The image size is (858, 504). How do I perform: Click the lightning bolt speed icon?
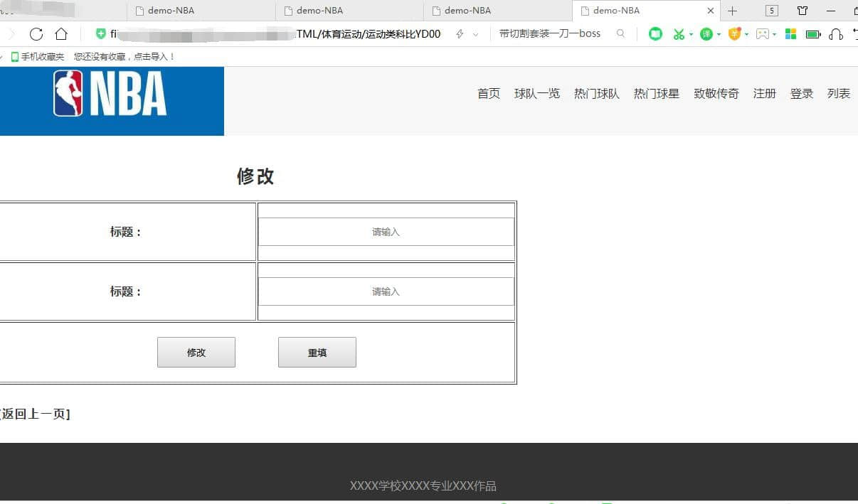pyautogui.click(x=460, y=34)
